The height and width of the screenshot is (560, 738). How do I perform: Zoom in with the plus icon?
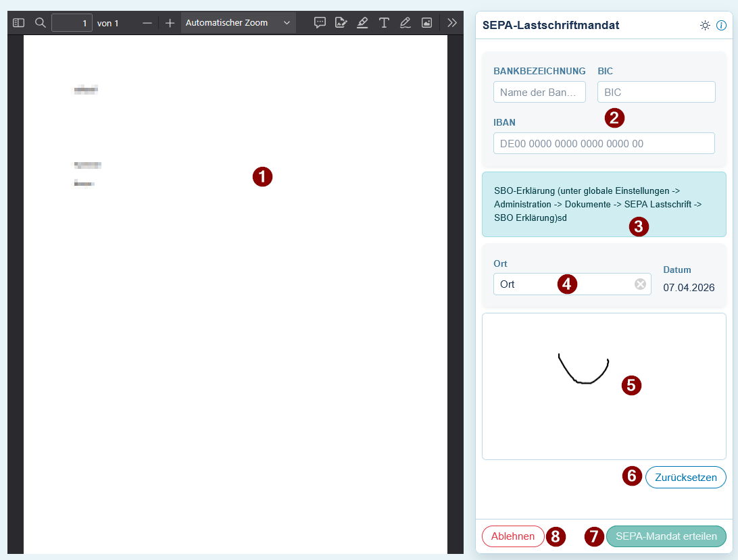point(170,22)
